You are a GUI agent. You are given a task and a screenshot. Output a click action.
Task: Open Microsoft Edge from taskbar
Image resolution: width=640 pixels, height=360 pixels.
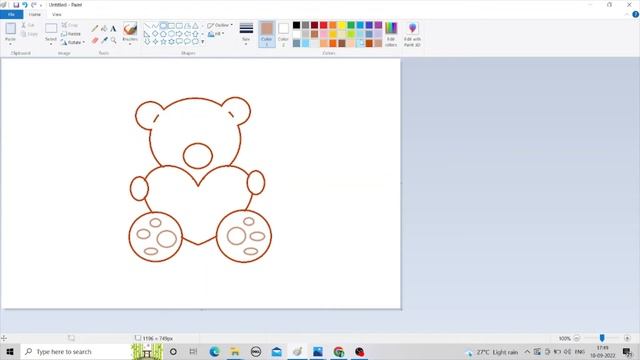[x=214, y=351]
